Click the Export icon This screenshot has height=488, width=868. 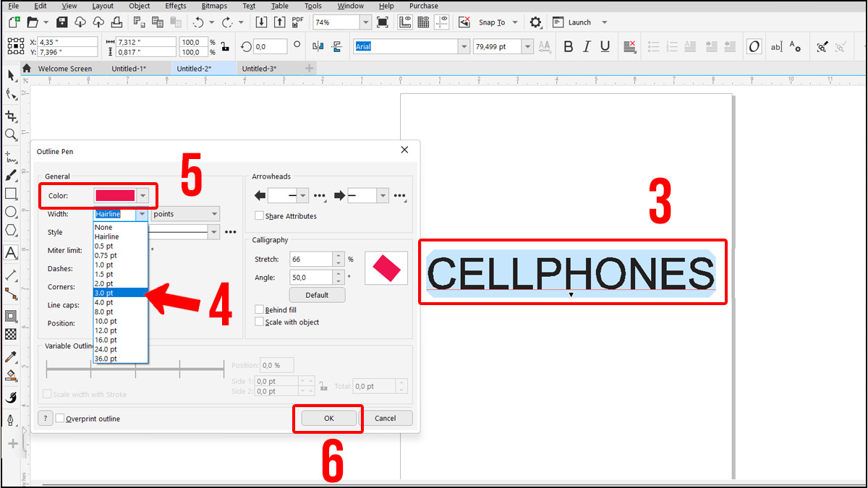coord(280,22)
